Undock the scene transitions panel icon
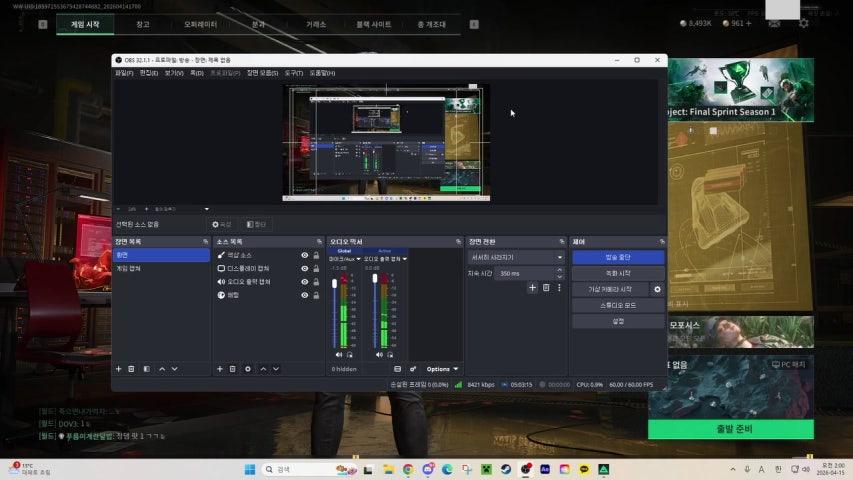The height and width of the screenshot is (480, 853). click(x=562, y=242)
